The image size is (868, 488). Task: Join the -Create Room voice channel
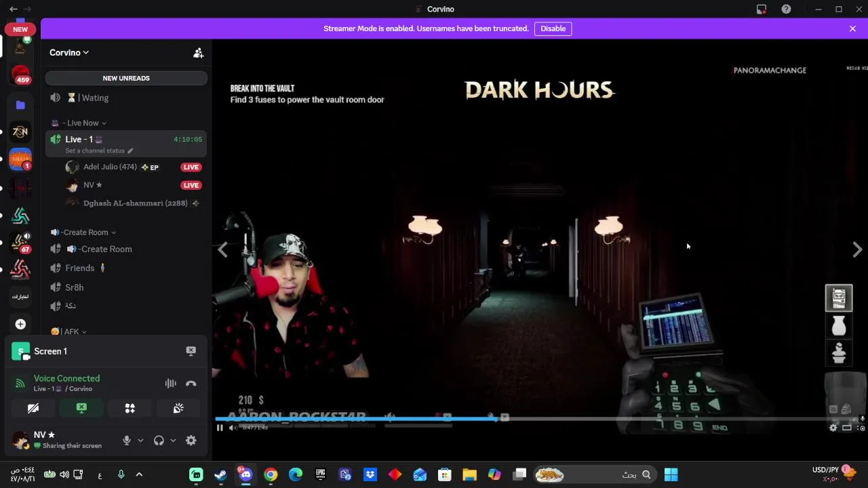click(126, 249)
